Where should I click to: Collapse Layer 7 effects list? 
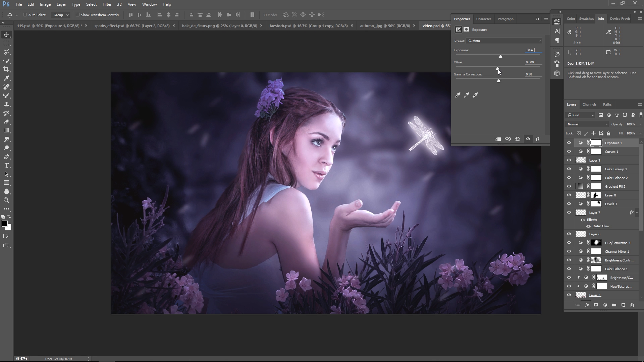coord(637,213)
